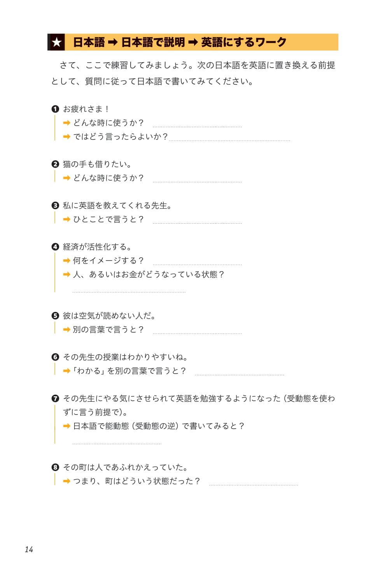Click the number 4 bullet beside 経済が活性化する
This screenshot has height=576, width=392.
(55, 247)
